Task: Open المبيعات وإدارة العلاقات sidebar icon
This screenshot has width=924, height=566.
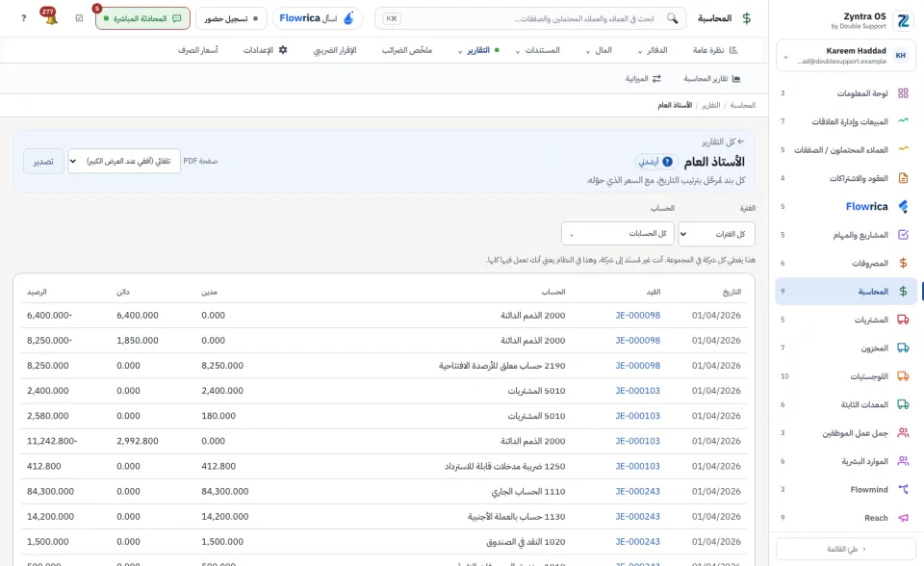Action: click(x=903, y=121)
